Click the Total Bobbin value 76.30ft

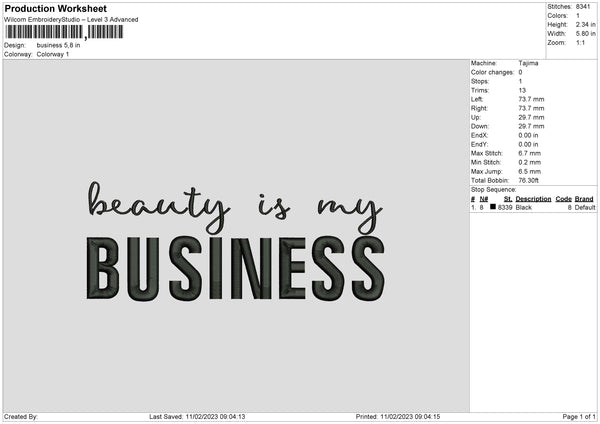tap(528, 180)
